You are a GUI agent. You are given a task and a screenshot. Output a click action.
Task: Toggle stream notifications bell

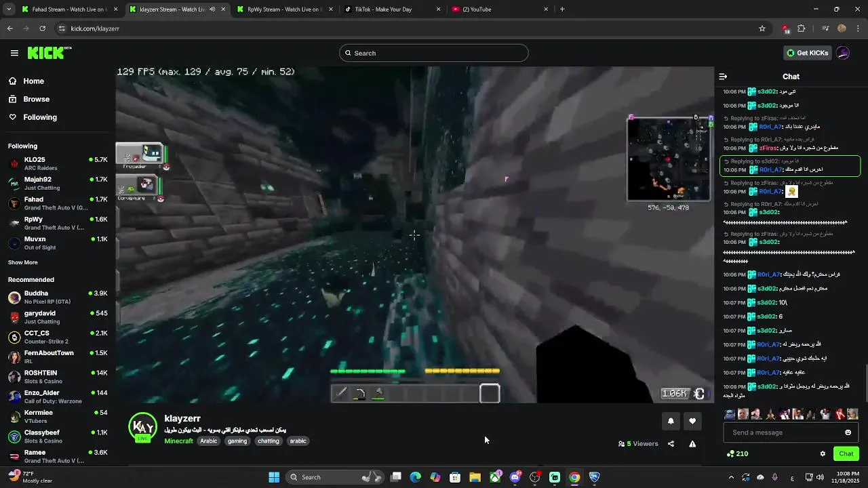(671, 421)
